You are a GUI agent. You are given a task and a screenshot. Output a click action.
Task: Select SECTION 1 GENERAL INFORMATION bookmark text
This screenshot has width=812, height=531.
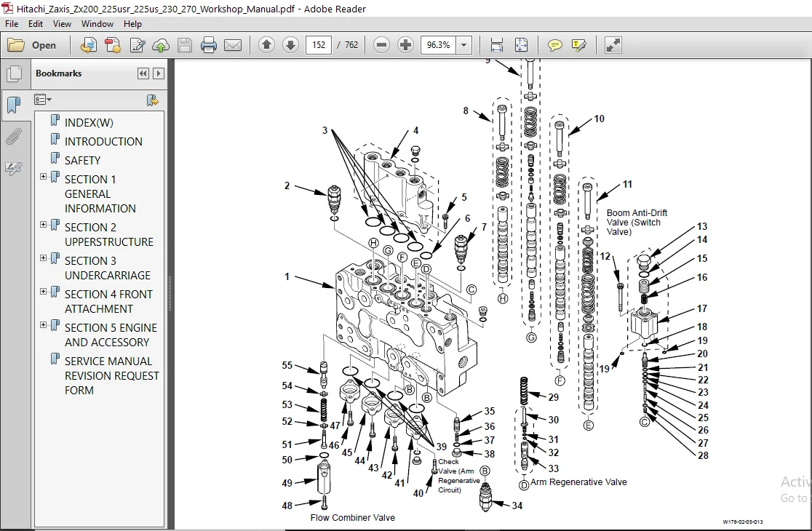[100, 194]
